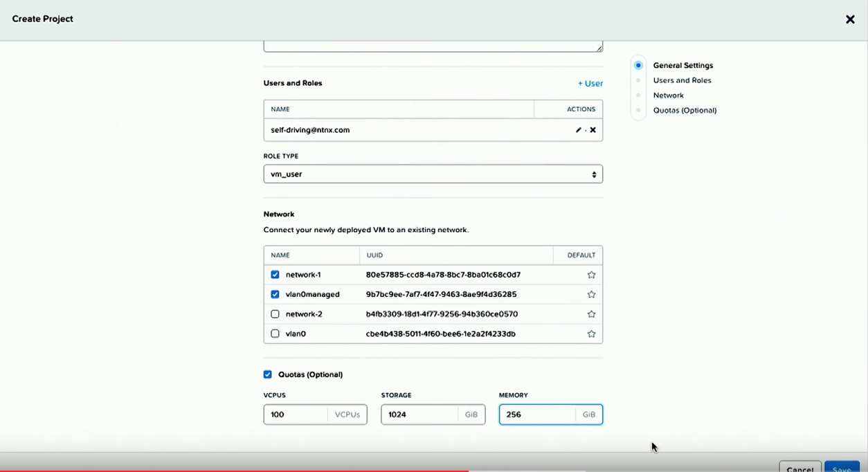Click the default star in the vlan0 row
The image size is (868, 472).
[591, 334]
